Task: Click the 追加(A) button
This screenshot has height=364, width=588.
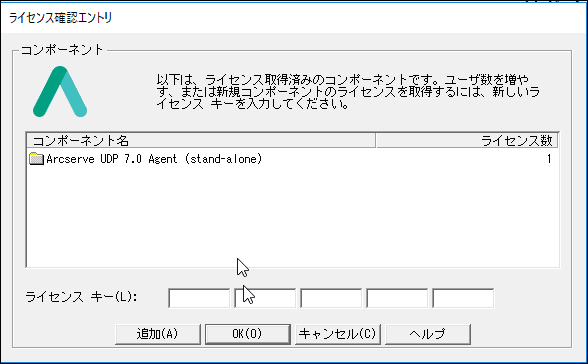Action: [158, 334]
